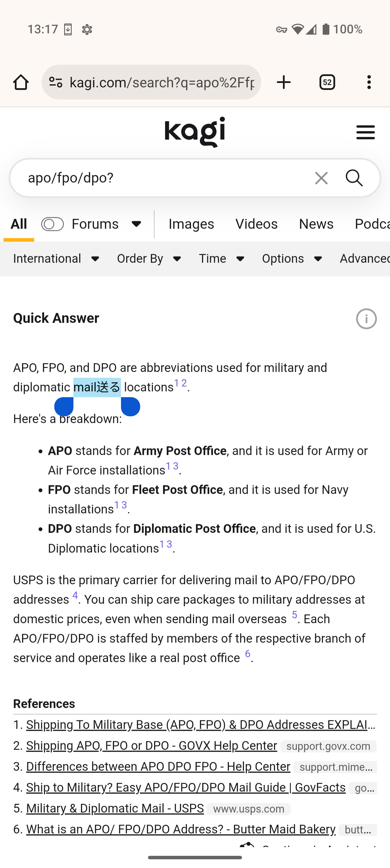Image resolution: width=390 pixels, height=868 pixels.
Task: Open the browser home page
Action: 21,82
